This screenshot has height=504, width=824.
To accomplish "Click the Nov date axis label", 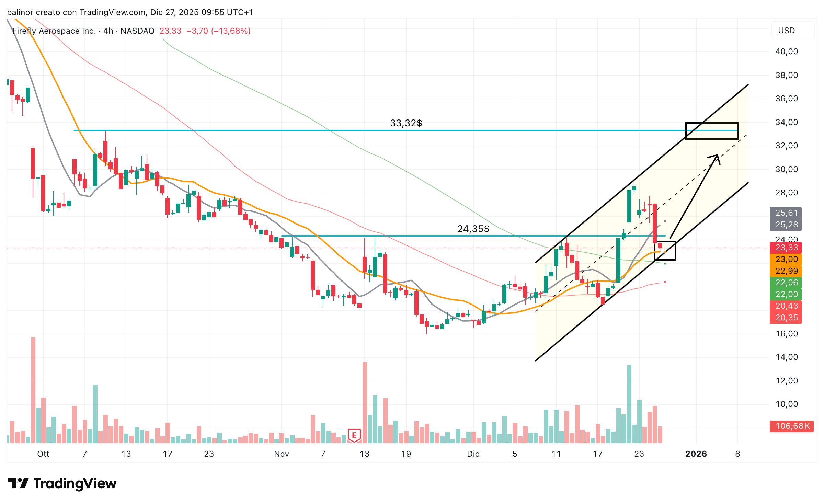I will (x=282, y=454).
